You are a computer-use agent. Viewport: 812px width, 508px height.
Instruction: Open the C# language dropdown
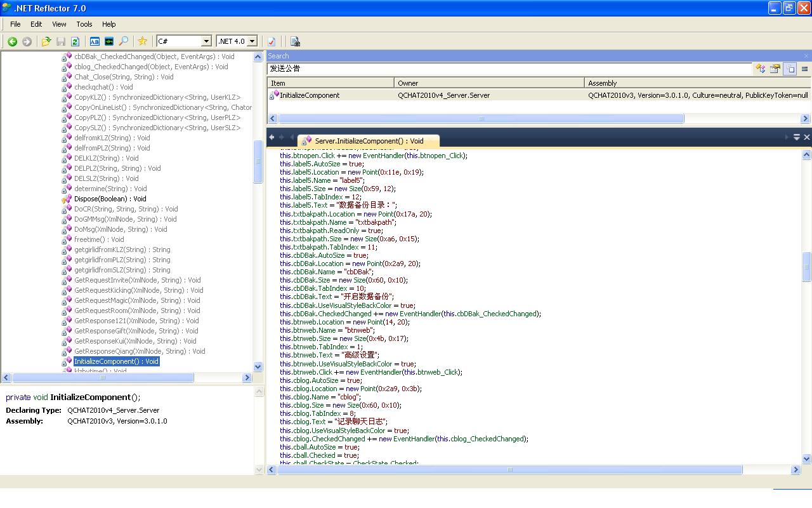pos(206,41)
